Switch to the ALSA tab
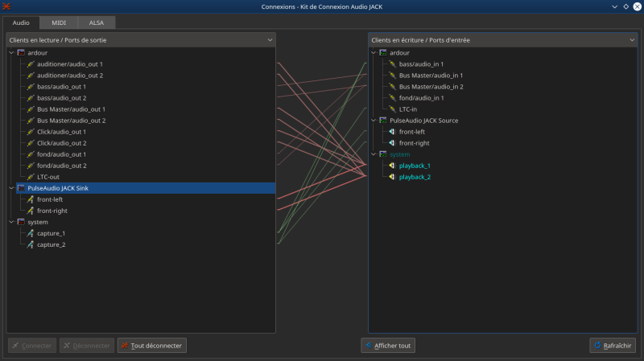Screen dimensions: 644x361 (x=97, y=23)
